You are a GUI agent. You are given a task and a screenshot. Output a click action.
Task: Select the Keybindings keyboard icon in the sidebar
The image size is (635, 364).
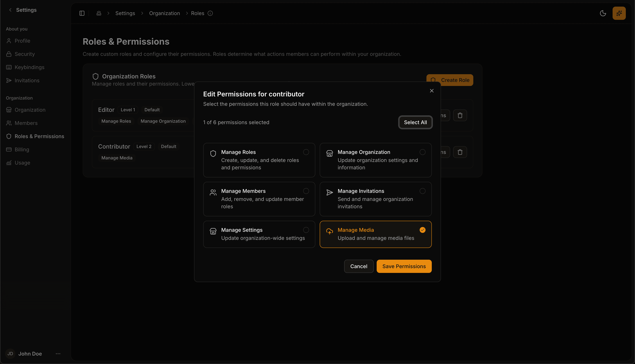[9, 67]
